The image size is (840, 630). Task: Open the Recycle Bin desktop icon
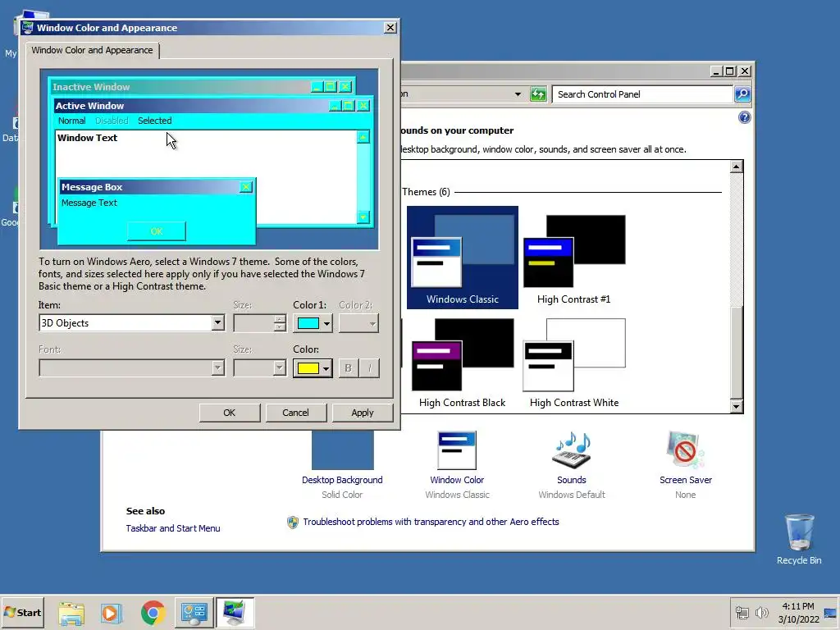(799, 540)
